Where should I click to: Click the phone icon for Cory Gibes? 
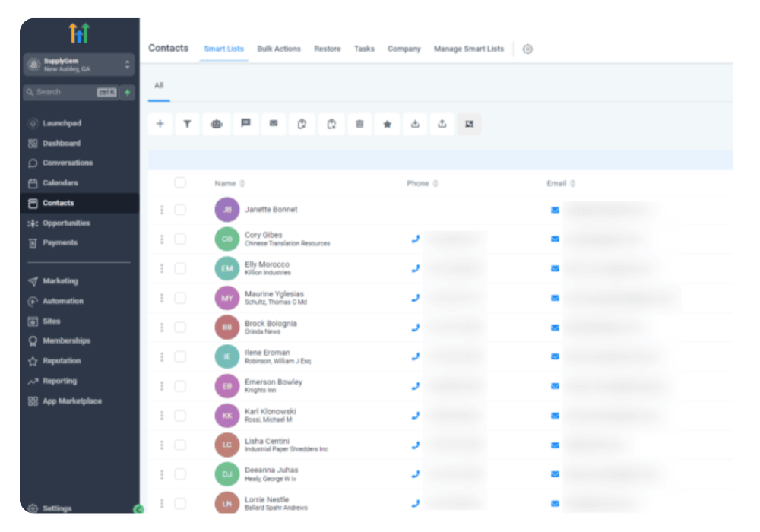[x=415, y=239]
